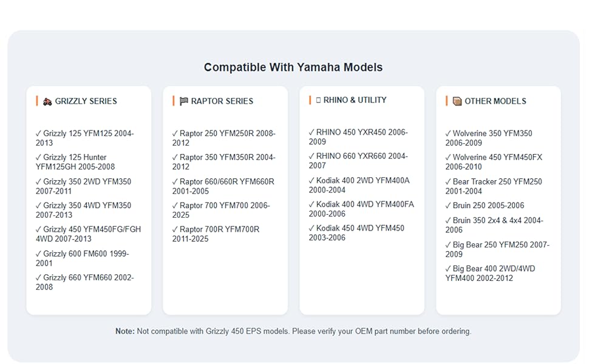
Task: Click the checkmark before Bruin 250 2005-2006
Action: 448,205
